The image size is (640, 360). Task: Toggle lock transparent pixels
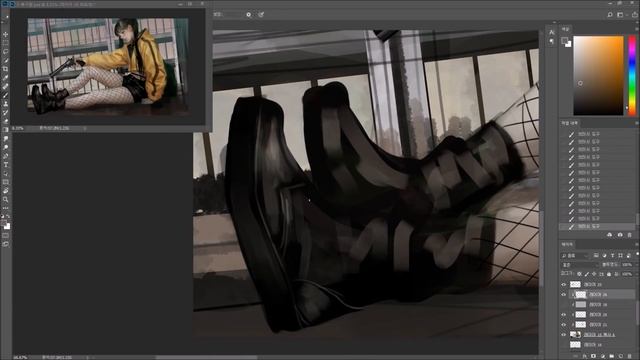[579, 274]
